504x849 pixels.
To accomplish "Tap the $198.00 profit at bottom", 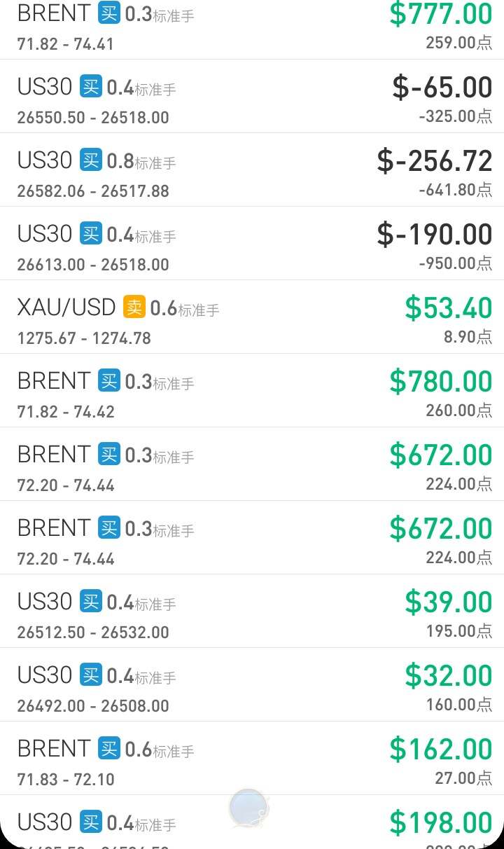I will click(441, 822).
